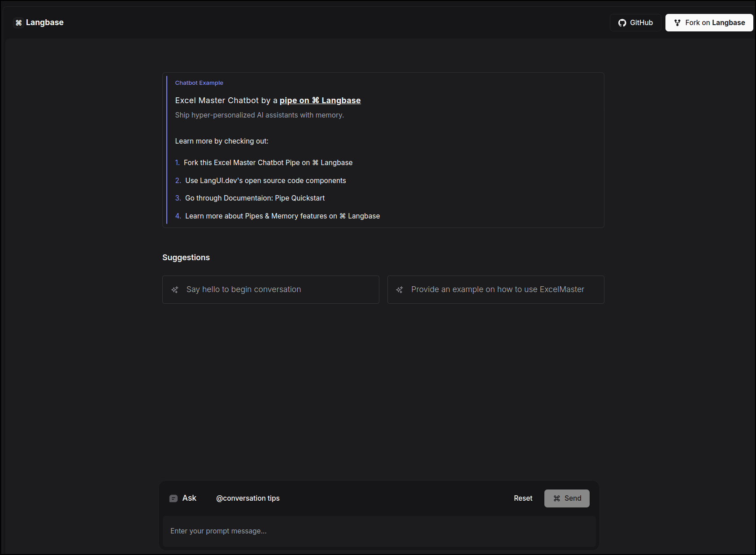Click the Reset button
The width and height of the screenshot is (756, 555).
coord(523,498)
